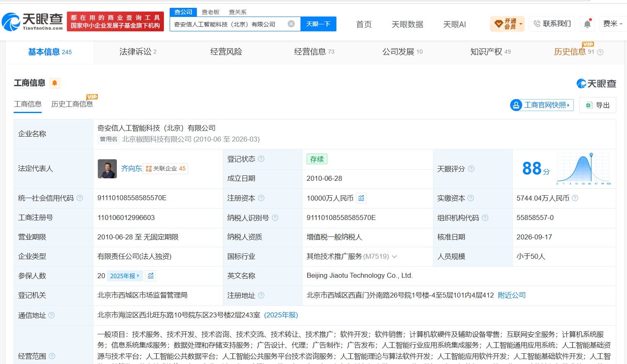Go to 首页 in top navigation
This screenshot has width=627, height=364.
click(x=364, y=24)
